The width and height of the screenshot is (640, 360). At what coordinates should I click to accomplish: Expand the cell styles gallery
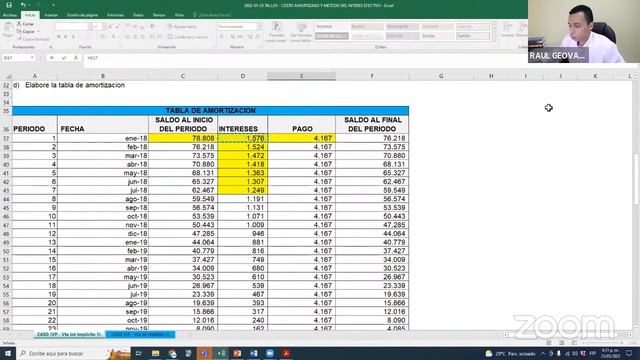click(494, 38)
